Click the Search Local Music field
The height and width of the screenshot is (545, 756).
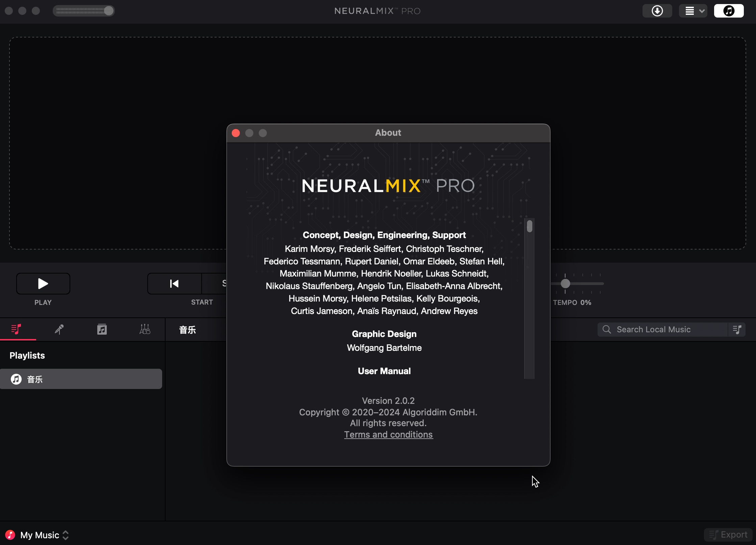pos(662,329)
